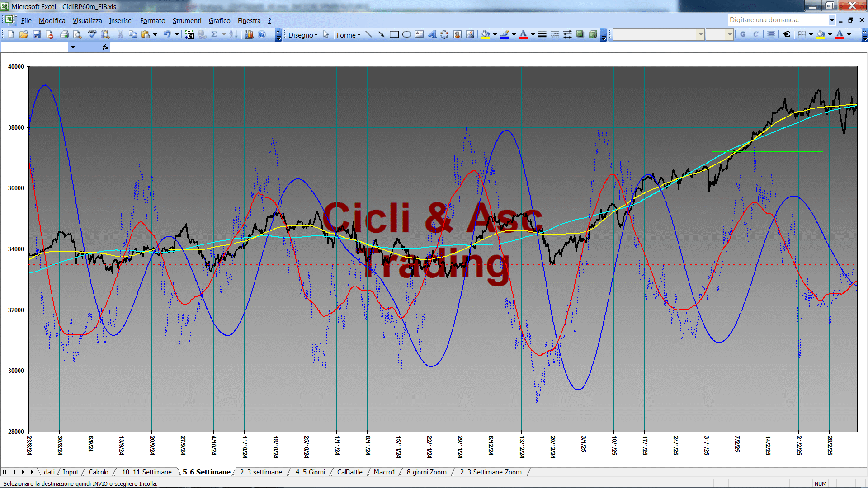Open the Chart Wizard icon
The height and width of the screenshot is (488, 868).
click(249, 34)
